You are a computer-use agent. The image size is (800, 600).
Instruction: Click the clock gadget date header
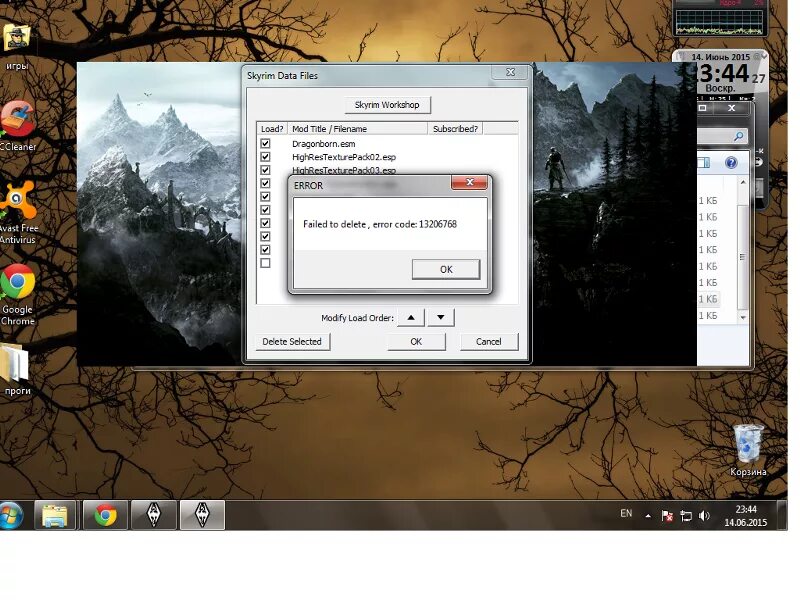click(x=720, y=57)
